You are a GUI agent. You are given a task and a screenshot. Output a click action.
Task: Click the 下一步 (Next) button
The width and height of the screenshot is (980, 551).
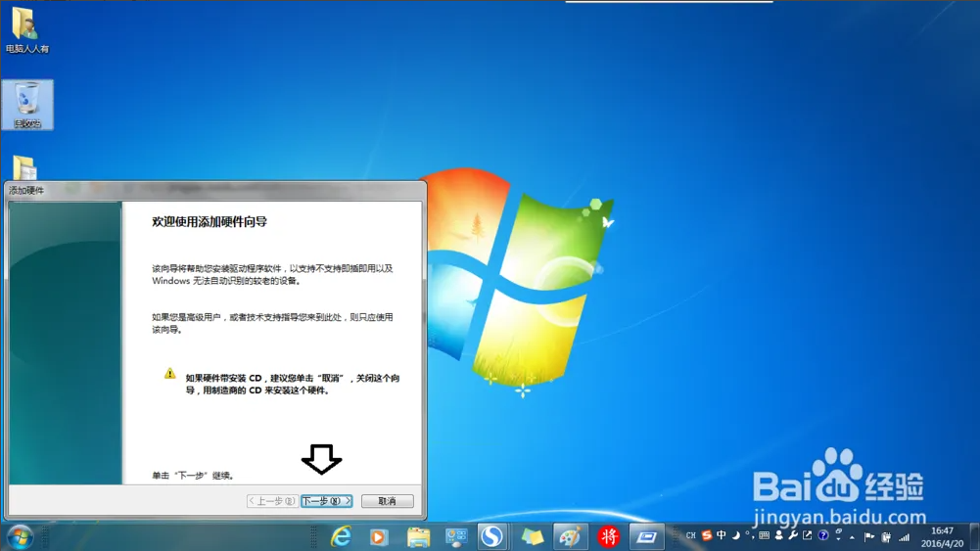(x=326, y=501)
